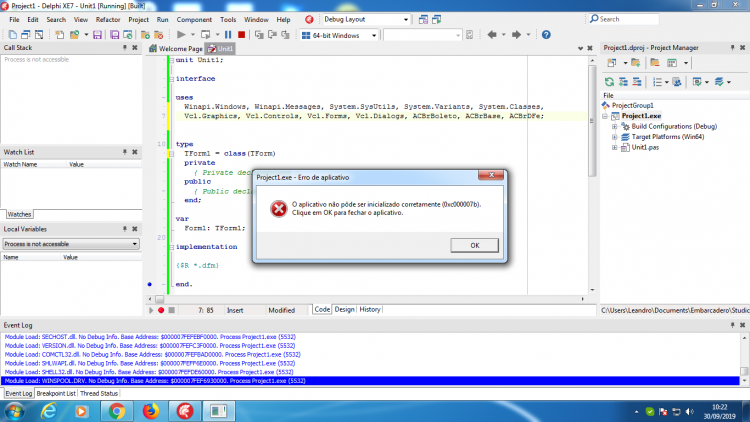Click the Pause program icon in toolbar
Image resolution: width=750 pixels, height=422 pixels.
[x=228, y=35]
